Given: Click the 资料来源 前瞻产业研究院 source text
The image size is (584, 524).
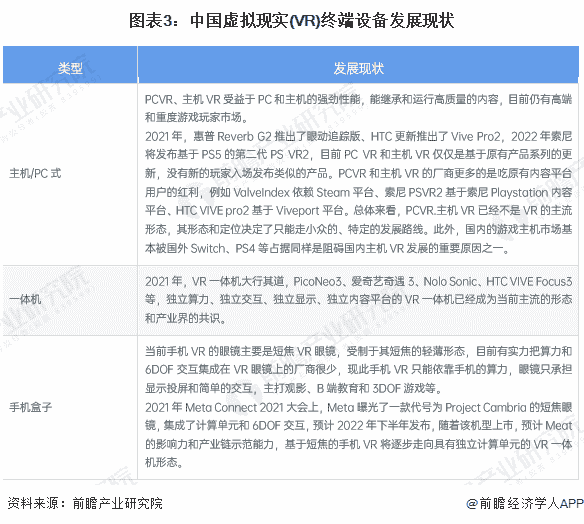Looking at the screenshot, I should (x=85, y=503).
